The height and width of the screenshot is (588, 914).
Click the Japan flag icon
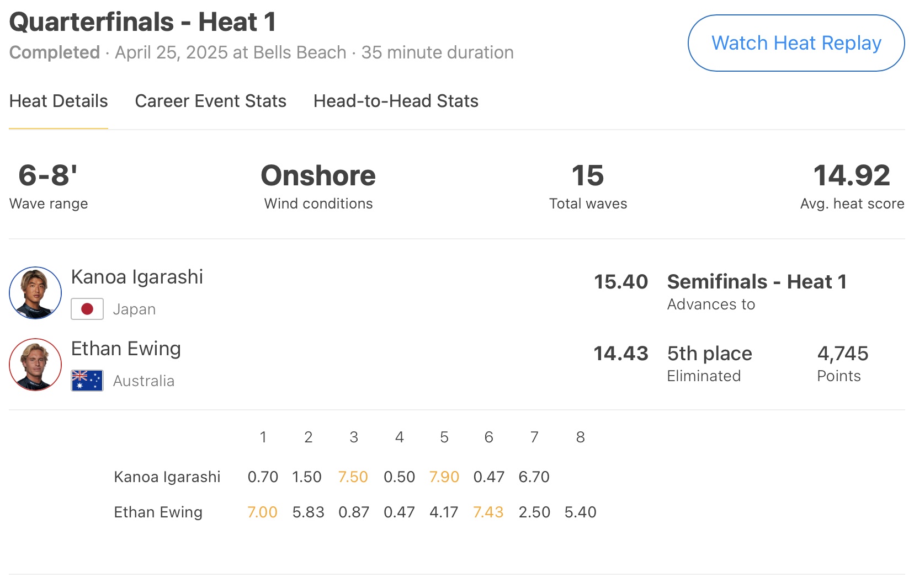click(87, 309)
